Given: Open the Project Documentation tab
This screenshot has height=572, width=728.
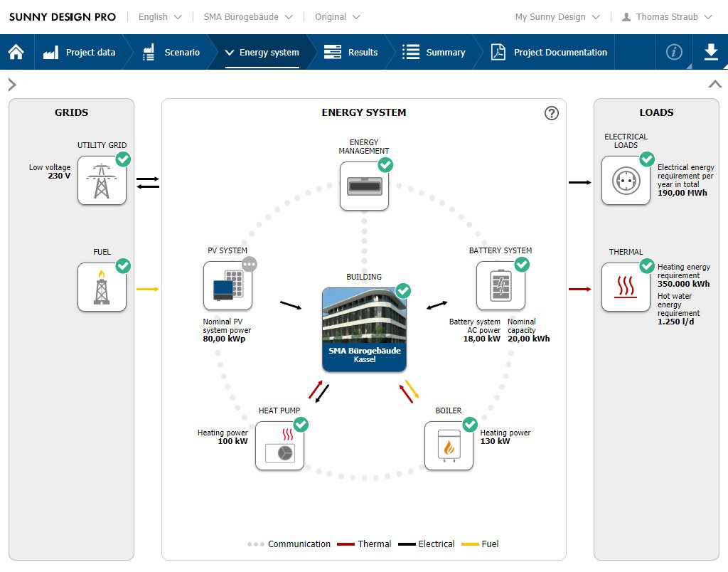Looking at the screenshot, I should pos(550,52).
